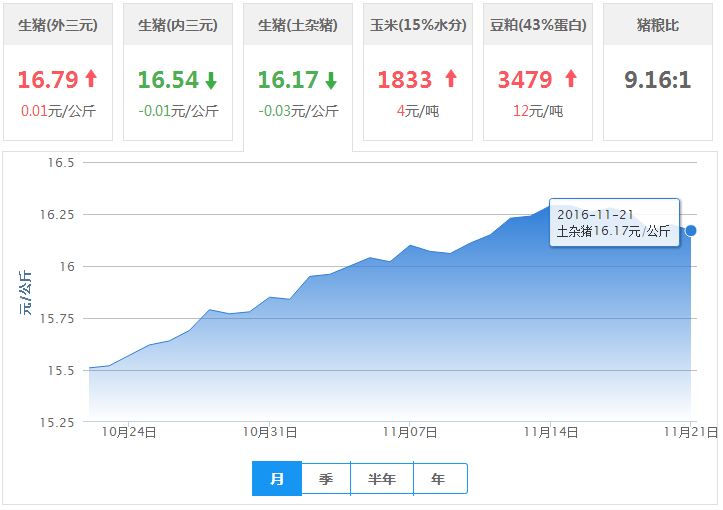Screen dimensions: 723x510
Task: Click the change text -0.01元/公斤
Action: 178,111
